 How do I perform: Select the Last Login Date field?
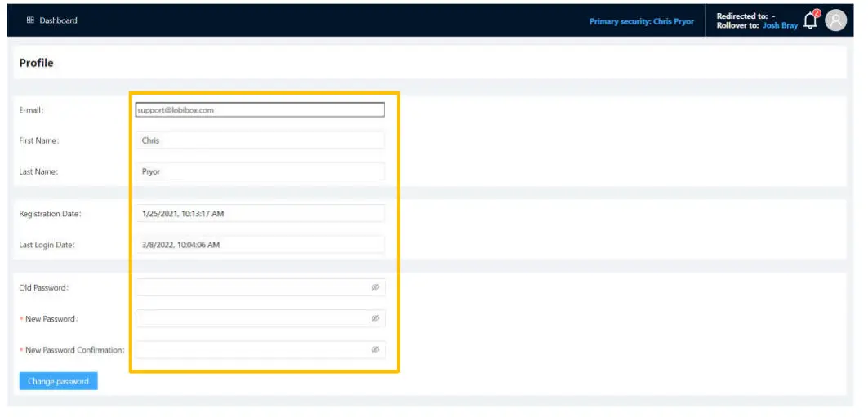click(260, 245)
